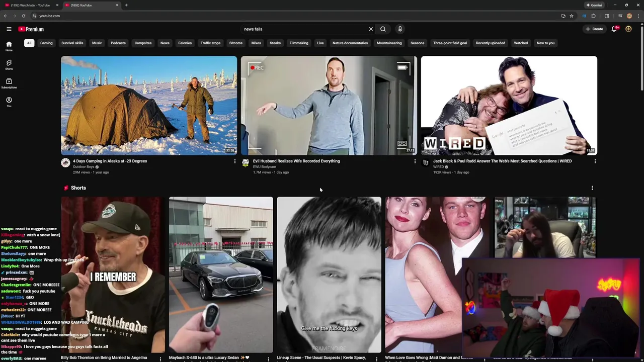Reload the page
The height and width of the screenshot is (362, 644).
[x=23, y=16]
